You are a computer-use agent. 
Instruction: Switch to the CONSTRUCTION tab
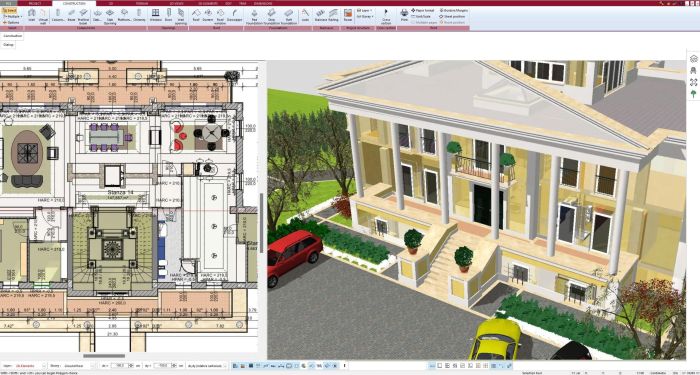pyautogui.click(x=74, y=3)
